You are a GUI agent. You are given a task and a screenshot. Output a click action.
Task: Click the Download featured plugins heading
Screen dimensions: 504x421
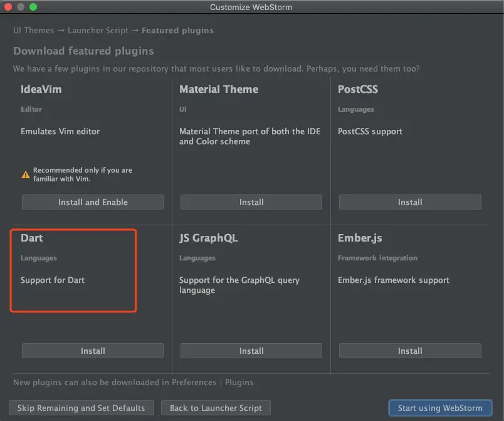(83, 51)
